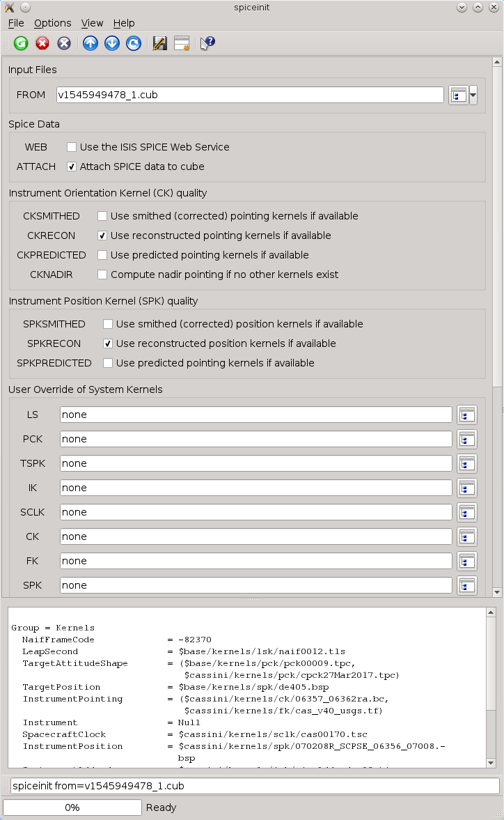Select next history with blue down-arrow icon
The height and width of the screenshot is (820, 504).
click(x=111, y=43)
